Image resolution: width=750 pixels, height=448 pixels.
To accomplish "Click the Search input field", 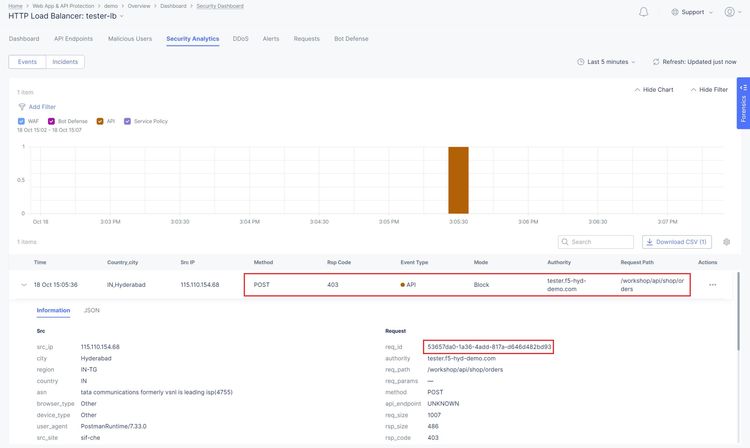I will 597,242.
